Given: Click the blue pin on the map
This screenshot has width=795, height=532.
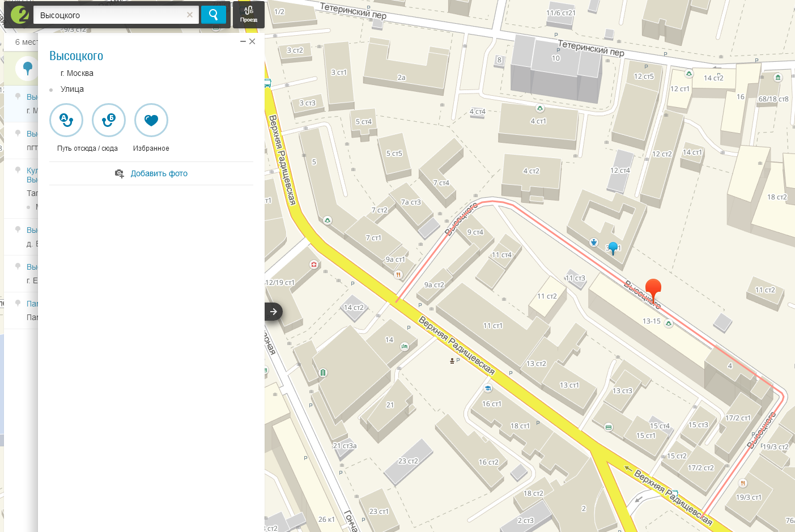Looking at the screenshot, I should pyautogui.click(x=613, y=248).
